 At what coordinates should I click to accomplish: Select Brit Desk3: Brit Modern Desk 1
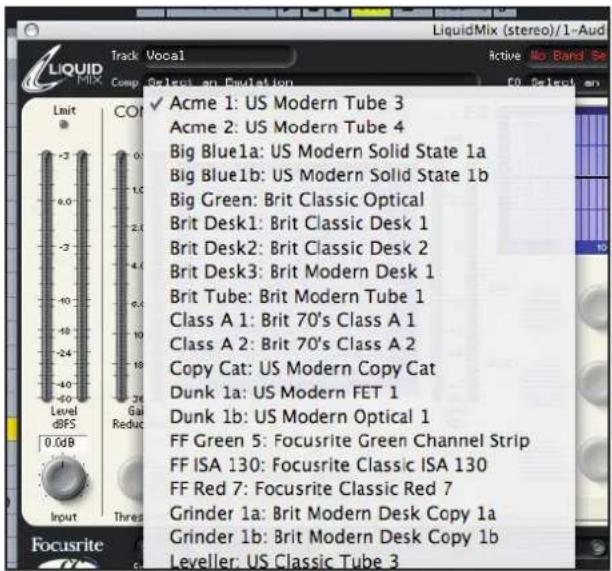pyautogui.click(x=359, y=272)
